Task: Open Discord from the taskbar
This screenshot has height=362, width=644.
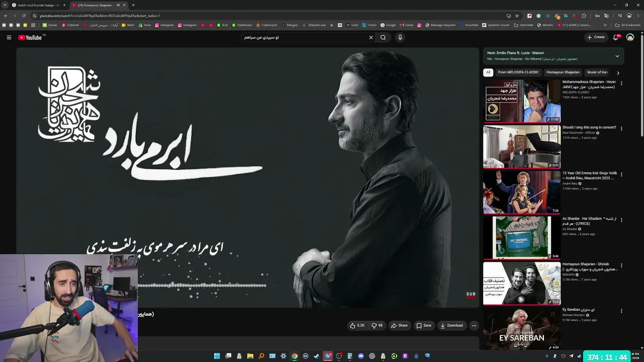Action: pyautogui.click(x=361, y=356)
